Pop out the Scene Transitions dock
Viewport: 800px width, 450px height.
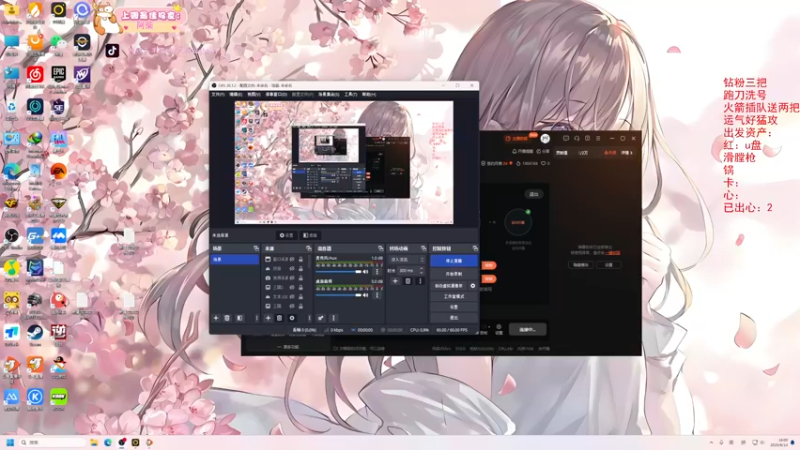tap(423, 248)
